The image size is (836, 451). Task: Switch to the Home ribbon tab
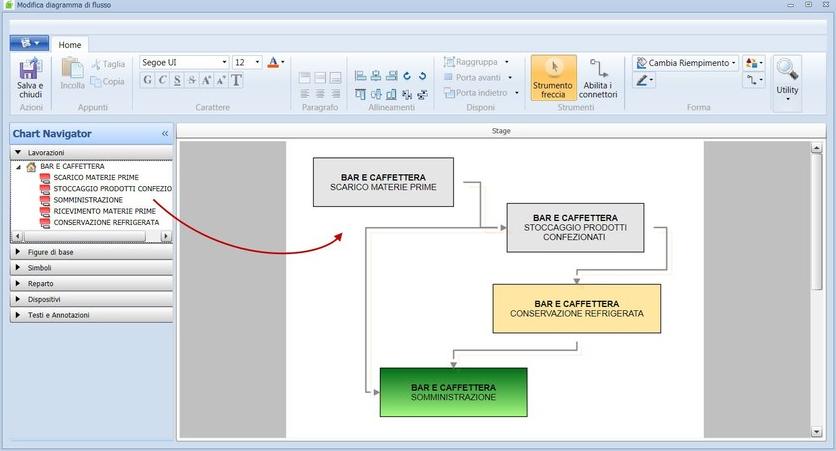point(70,45)
